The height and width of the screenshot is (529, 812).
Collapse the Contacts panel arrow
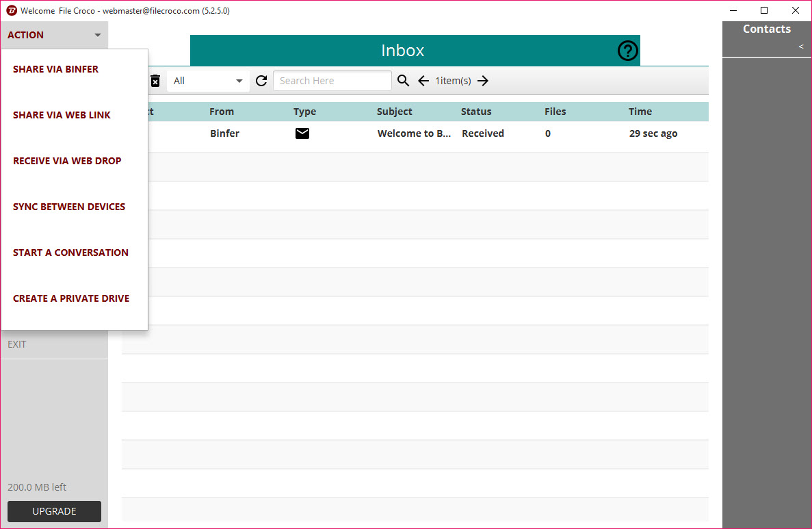[x=801, y=47]
